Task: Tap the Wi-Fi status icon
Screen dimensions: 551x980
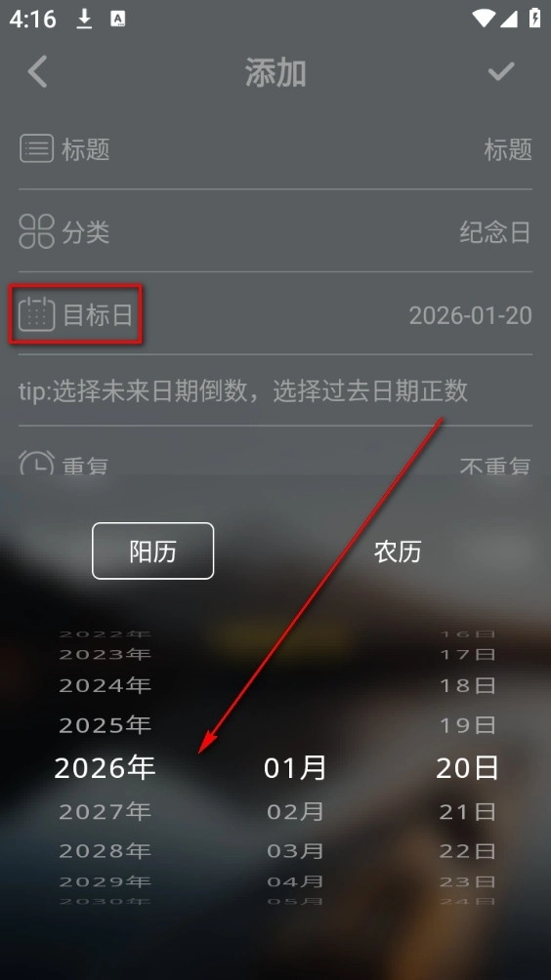Action: pos(484,19)
